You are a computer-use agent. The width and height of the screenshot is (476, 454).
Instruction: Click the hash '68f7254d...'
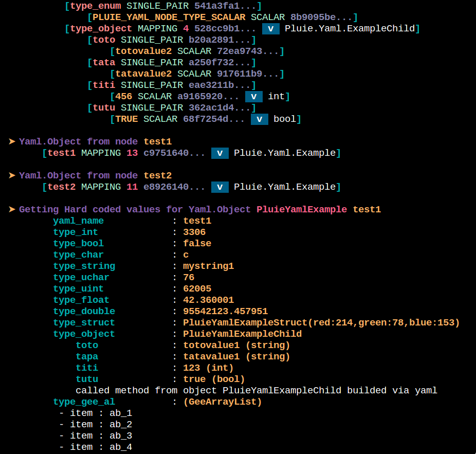coord(214,119)
